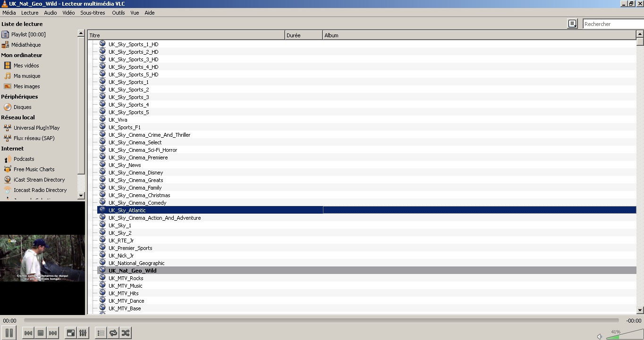
Task: Open the Sous-titres menu
Action: click(93, 13)
